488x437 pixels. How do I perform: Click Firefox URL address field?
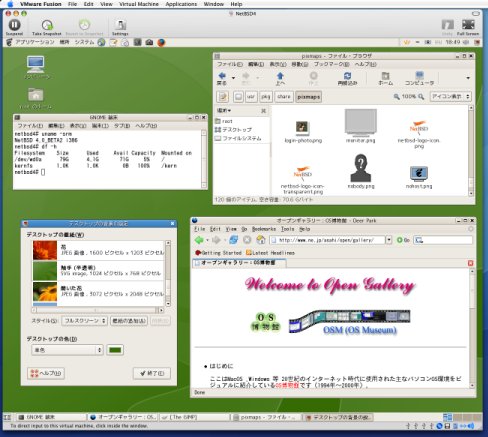[x=327, y=240]
